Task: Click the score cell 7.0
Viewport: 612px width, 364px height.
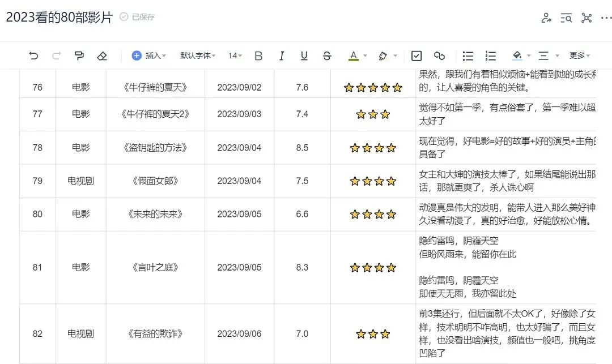Action: [x=302, y=333]
